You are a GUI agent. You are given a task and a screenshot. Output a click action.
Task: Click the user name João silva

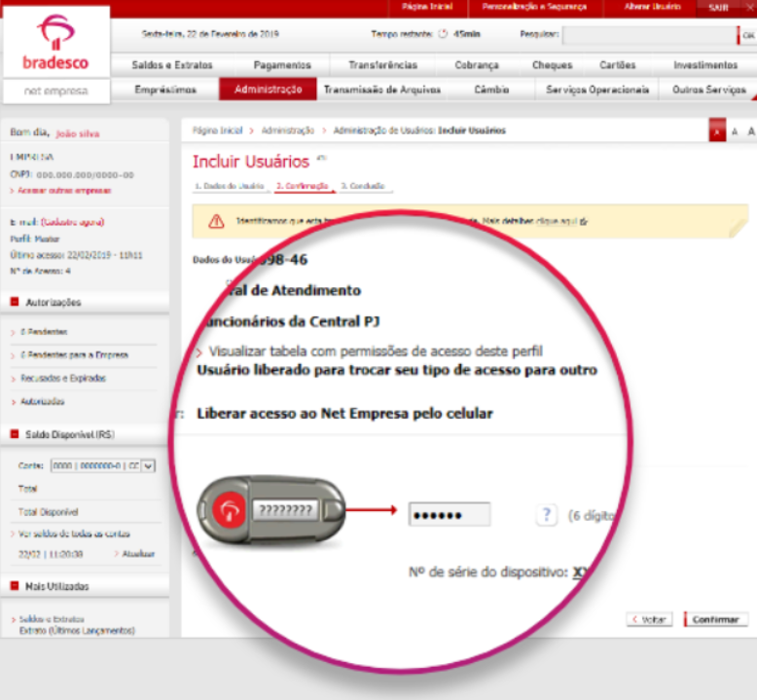78,133
